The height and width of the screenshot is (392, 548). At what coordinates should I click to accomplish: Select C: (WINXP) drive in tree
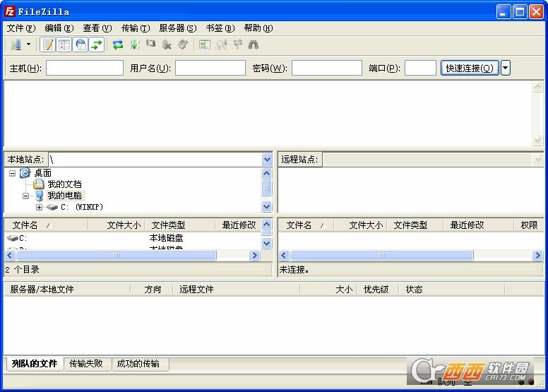coord(82,207)
